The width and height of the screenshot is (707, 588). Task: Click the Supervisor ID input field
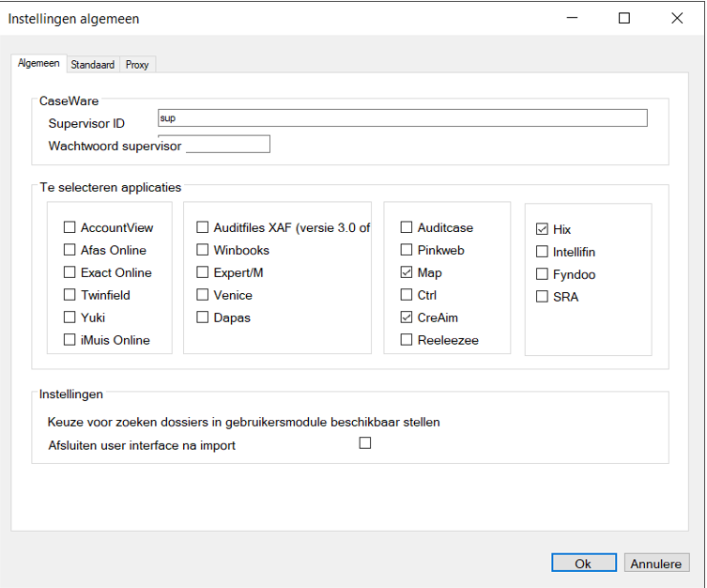[403, 118]
